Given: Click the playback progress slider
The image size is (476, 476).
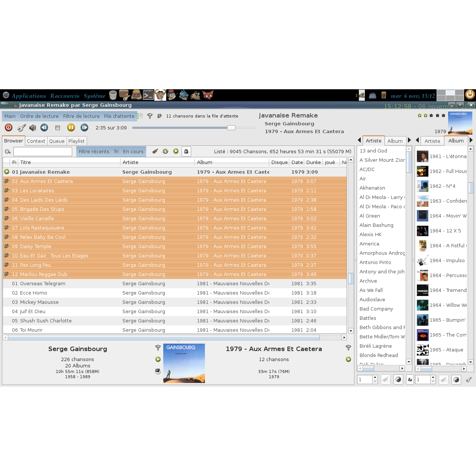Looking at the screenshot, I should [231, 128].
